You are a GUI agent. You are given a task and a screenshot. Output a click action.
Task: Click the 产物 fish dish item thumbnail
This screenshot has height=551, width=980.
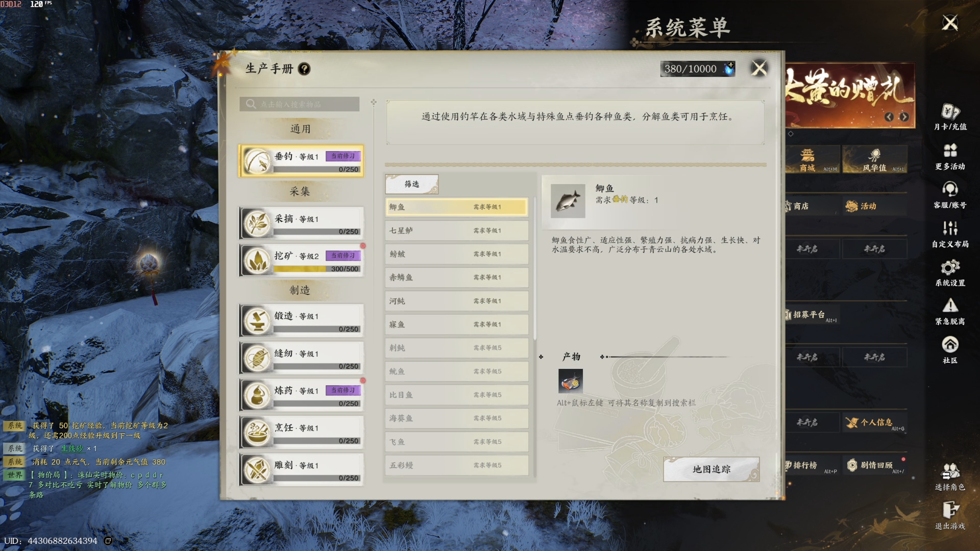click(x=571, y=381)
